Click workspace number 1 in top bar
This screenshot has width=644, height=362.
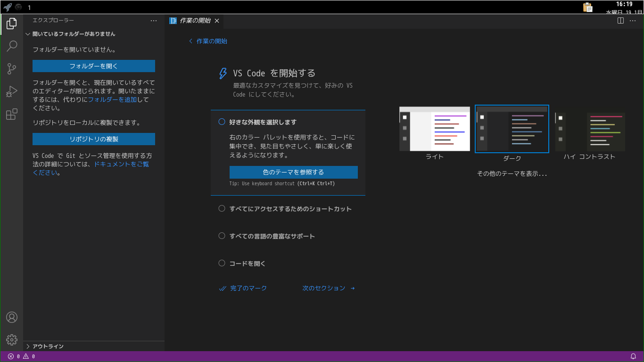(29, 8)
